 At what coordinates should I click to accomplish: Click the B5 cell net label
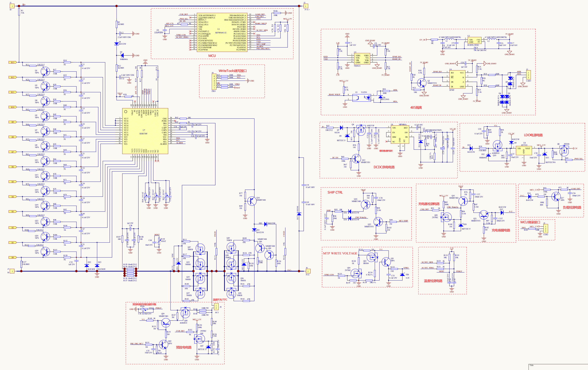pos(13,182)
